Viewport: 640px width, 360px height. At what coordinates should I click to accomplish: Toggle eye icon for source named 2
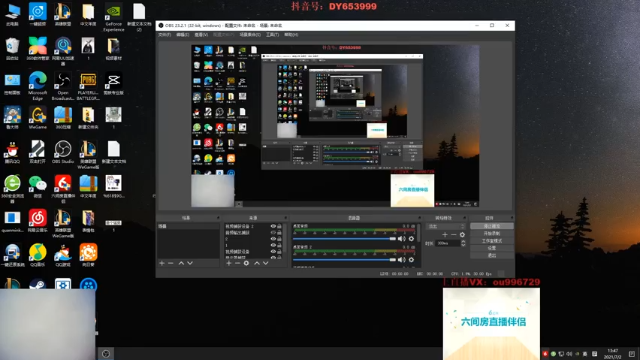tap(273, 239)
